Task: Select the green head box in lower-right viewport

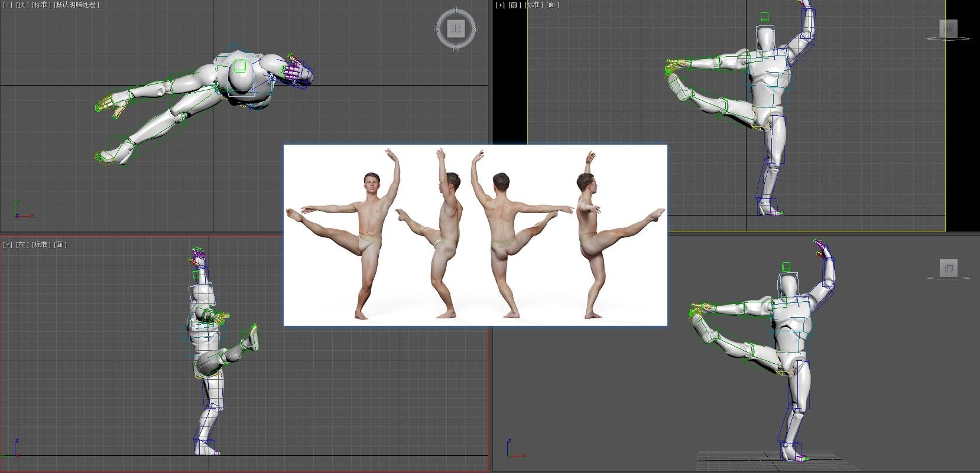Action: [786, 266]
